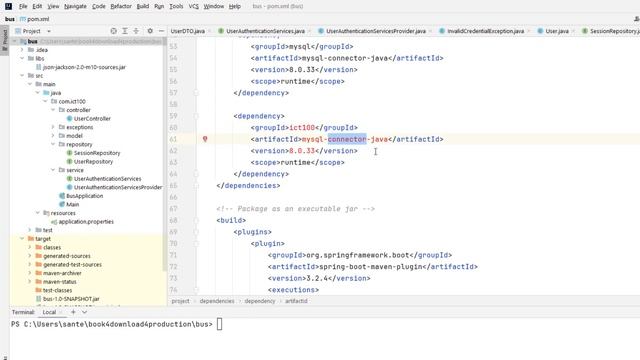Viewport: 640px width, 360px height.
Task: Open the Help menu
Action: (x=235, y=6)
